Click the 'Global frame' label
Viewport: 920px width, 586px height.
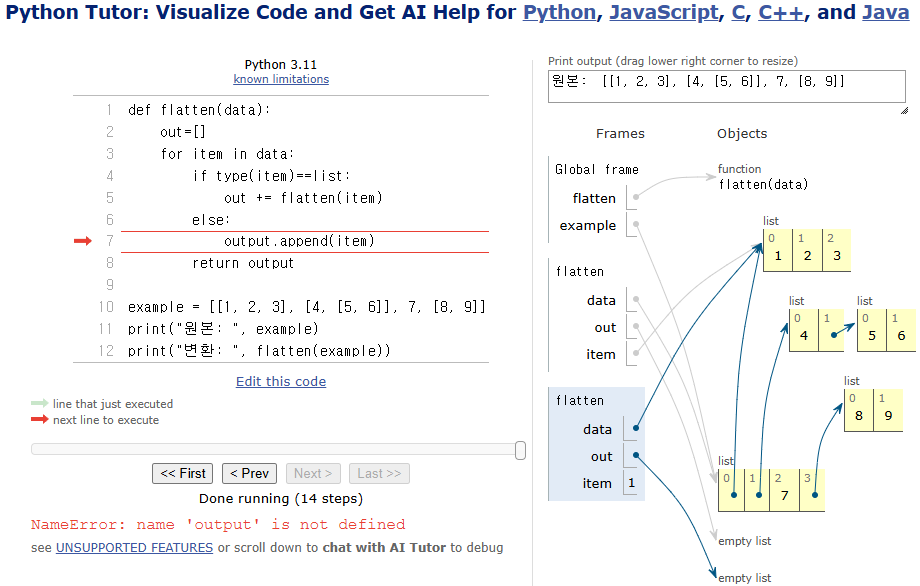pos(597,170)
